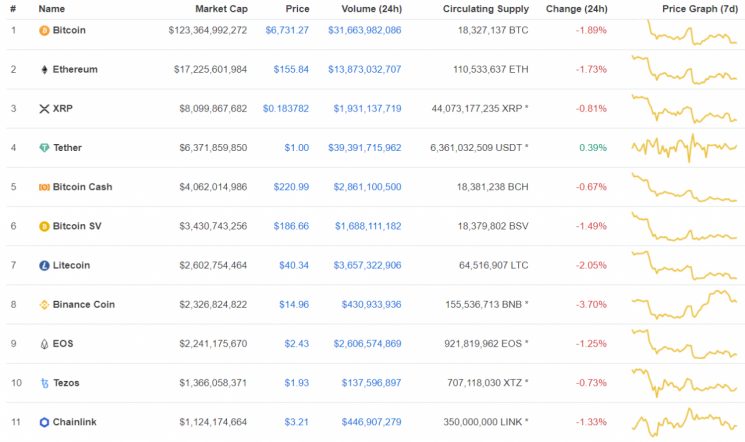Click the Ethereum diamond icon
This screenshot has width=745, height=442.
click(x=44, y=70)
